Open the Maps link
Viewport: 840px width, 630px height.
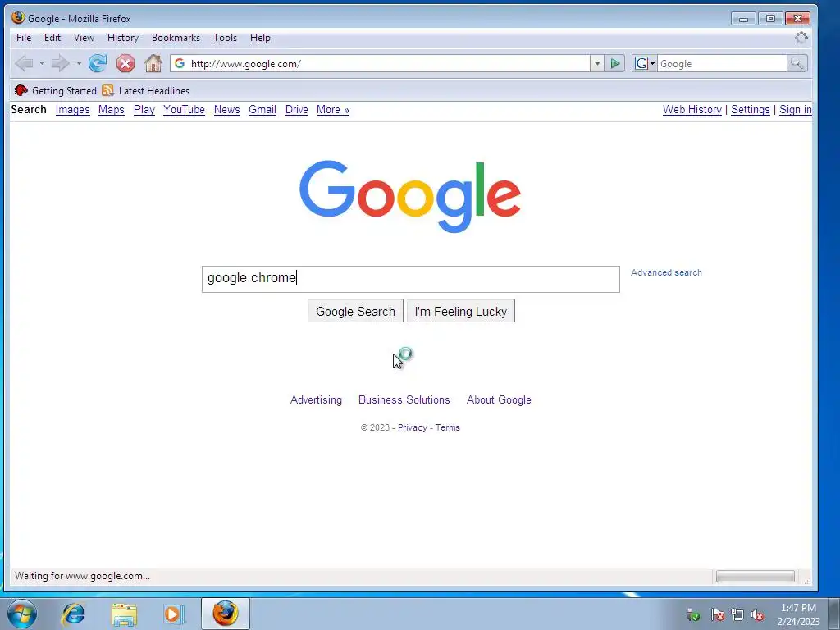[111, 109]
